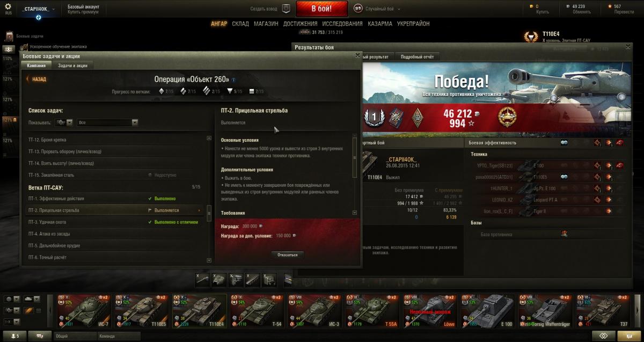Click the create platoon icon

pos(286,9)
